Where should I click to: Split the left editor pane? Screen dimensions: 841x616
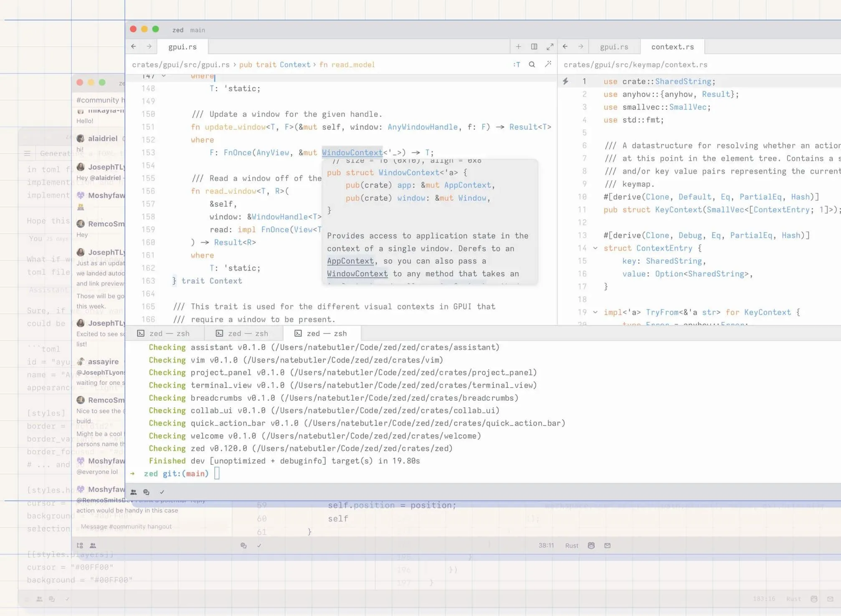pos(534,46)
